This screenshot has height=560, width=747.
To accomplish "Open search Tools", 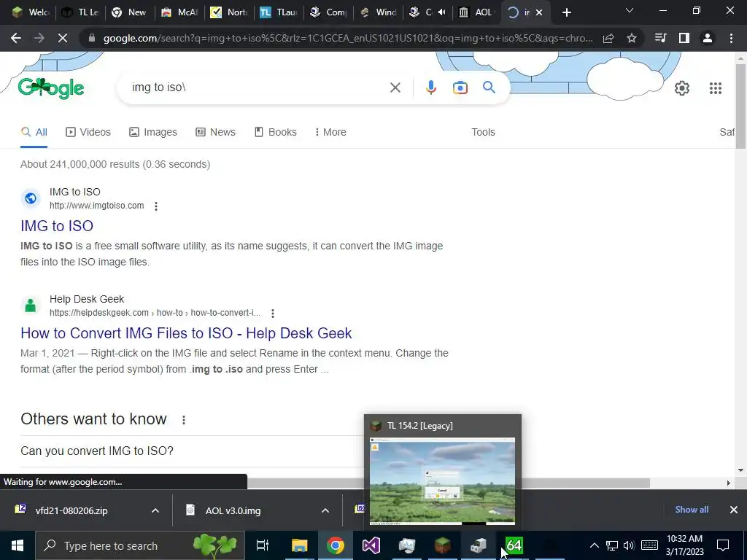I will tap(483, 132).
